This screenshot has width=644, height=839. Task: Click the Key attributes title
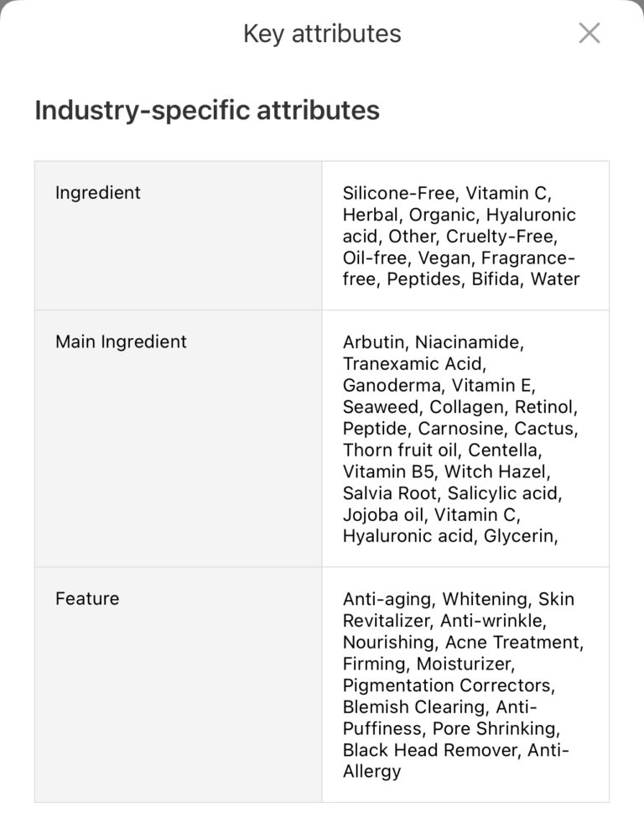[x=322, y=34]
